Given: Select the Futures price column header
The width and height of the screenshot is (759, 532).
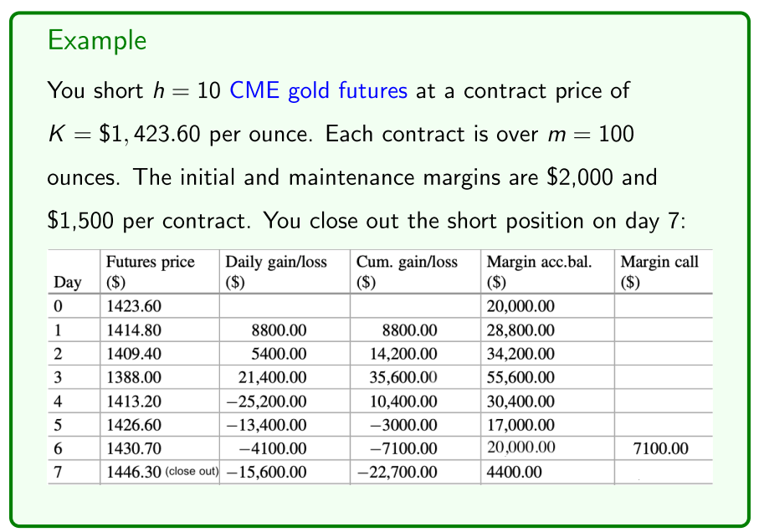Looking at the screenshot, I should [x=150, y=271].
